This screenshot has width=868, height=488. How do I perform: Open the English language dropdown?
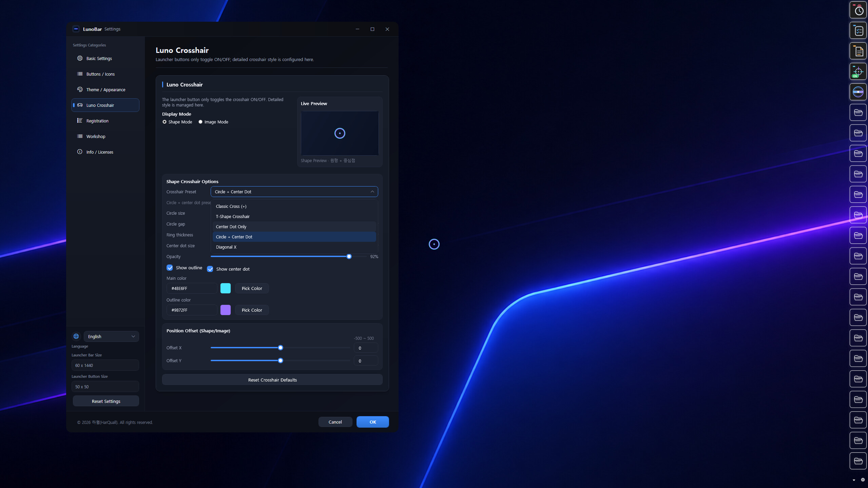(111, 336)
